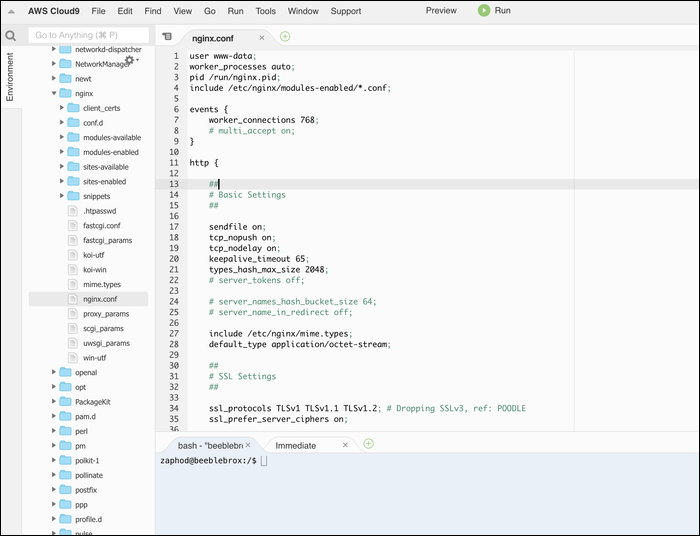Expand the sites-available folder
The image size is (700, 536).
[62, 166]
